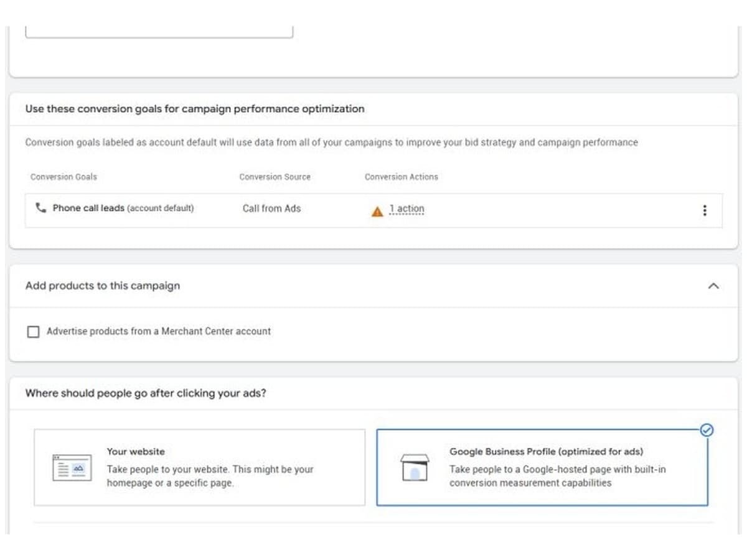This screenshot has width=747, height=560.
Task: Click the account default conversion goals description text
Action: 332,142
